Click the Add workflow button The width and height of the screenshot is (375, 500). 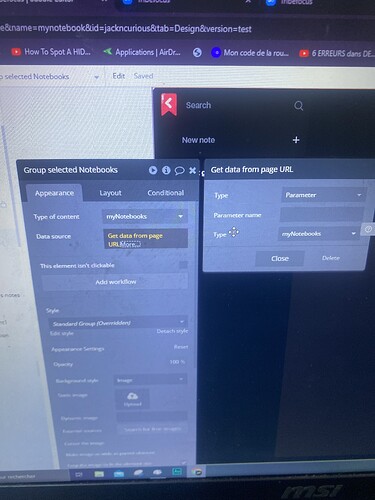tap(115, 282)
